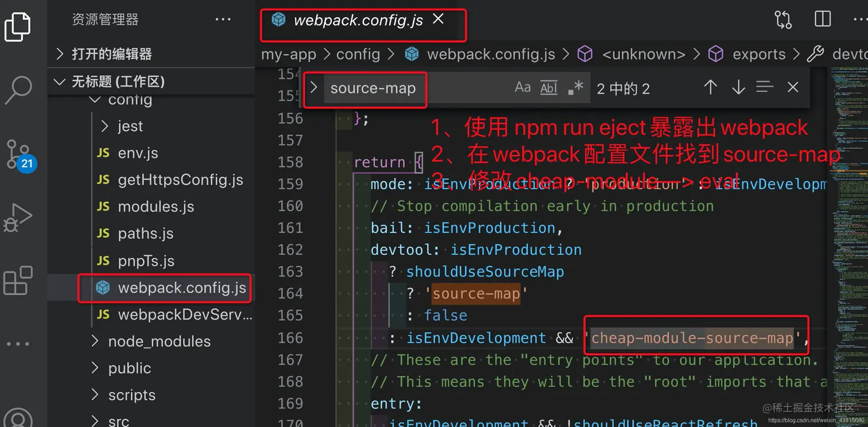
Task: Click the 2 中的 2 match counter
Action: [x=623, y=88]
